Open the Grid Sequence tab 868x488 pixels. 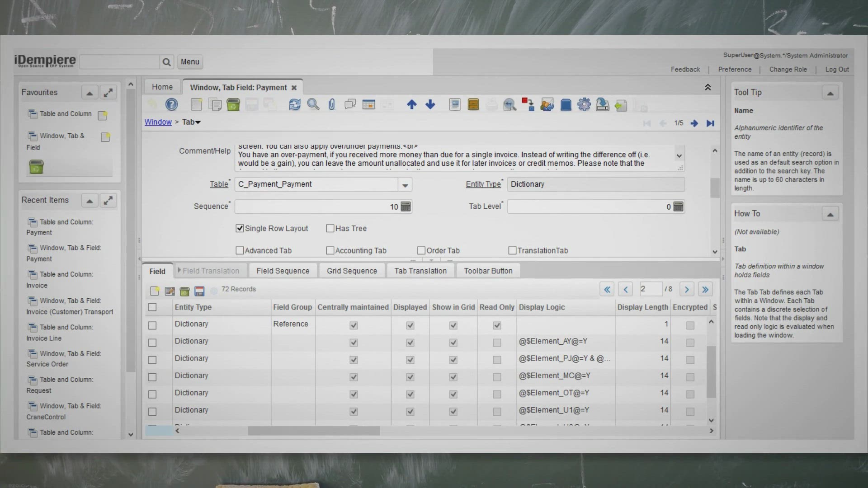[x=352, y=270]
